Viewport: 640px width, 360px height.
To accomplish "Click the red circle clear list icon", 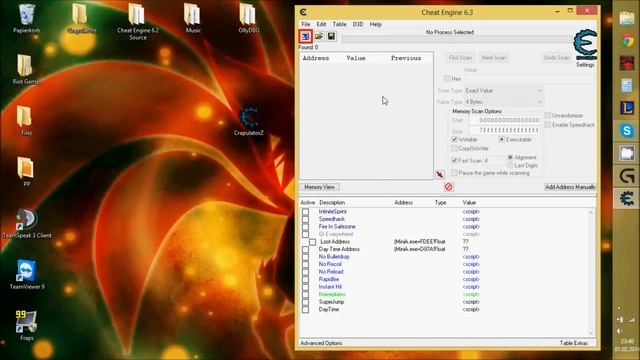I will [x=449, y=187].
